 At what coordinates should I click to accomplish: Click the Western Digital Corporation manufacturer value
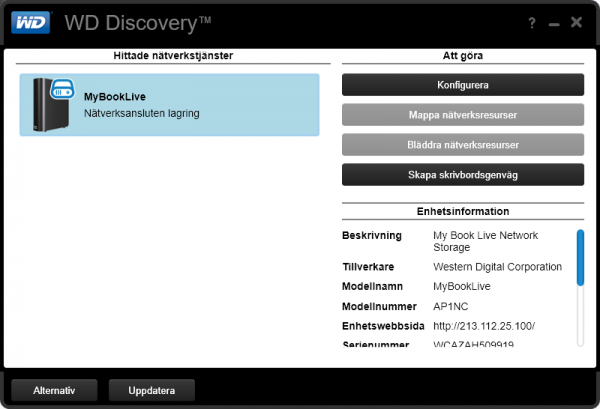click(497, 267)
